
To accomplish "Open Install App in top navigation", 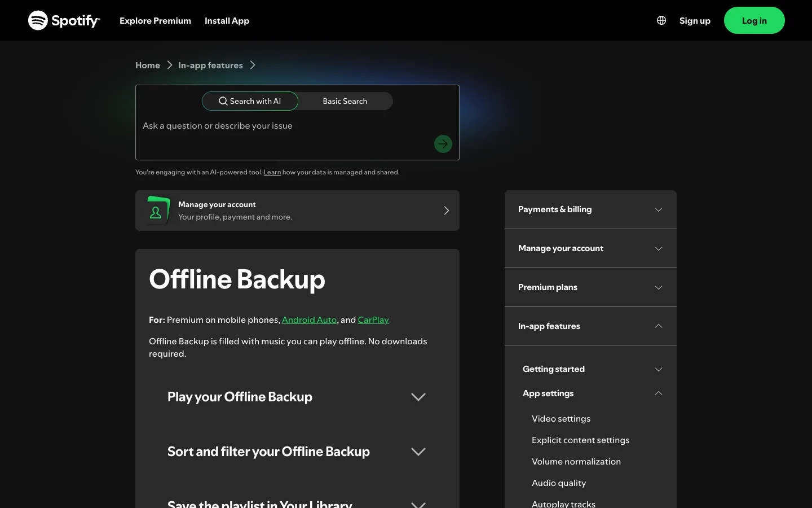I will click(x=227, y=20).
